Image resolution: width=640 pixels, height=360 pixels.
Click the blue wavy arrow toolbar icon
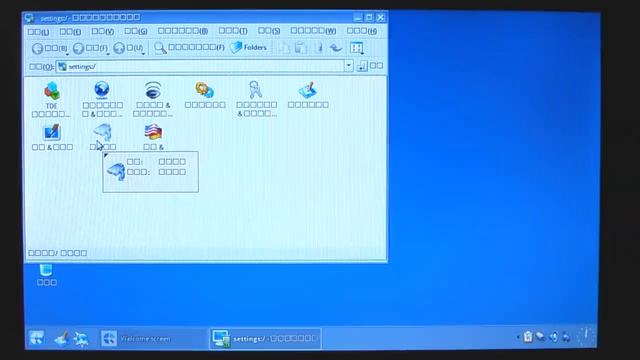pyautogui.click(x=336, y=48)
